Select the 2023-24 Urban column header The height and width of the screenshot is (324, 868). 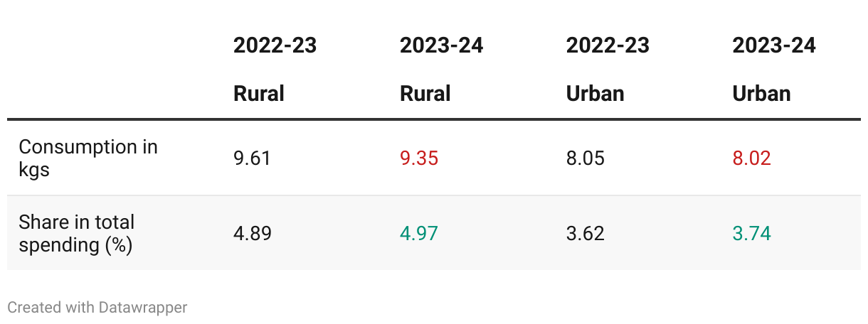point(775,70)
